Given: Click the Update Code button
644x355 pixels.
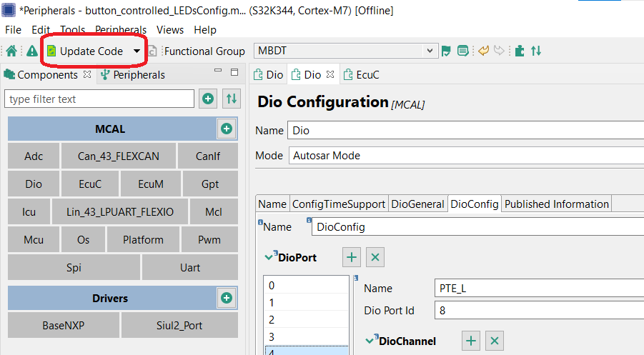Looking at the screenshot, I should point(85,51).
